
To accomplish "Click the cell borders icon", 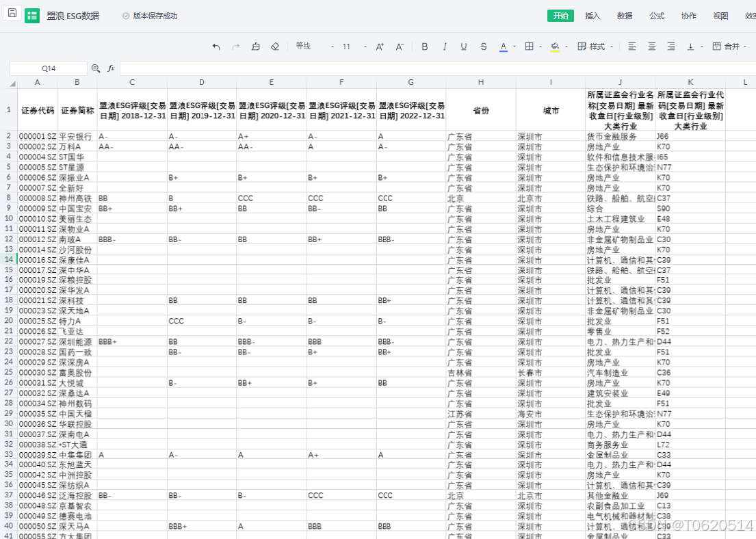I will [530, 47].
